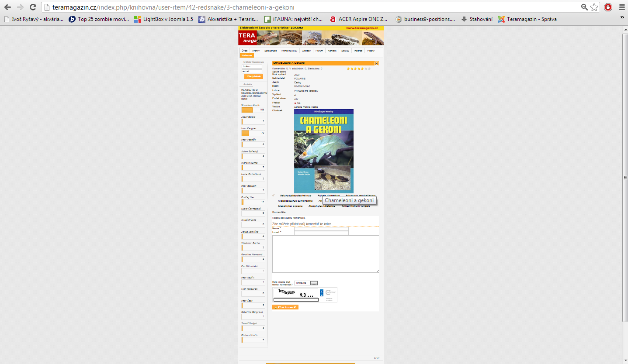Open the Teramagazin - Správa bookmark
Viewport: 628px width, 364px height.
coord(527,19)
